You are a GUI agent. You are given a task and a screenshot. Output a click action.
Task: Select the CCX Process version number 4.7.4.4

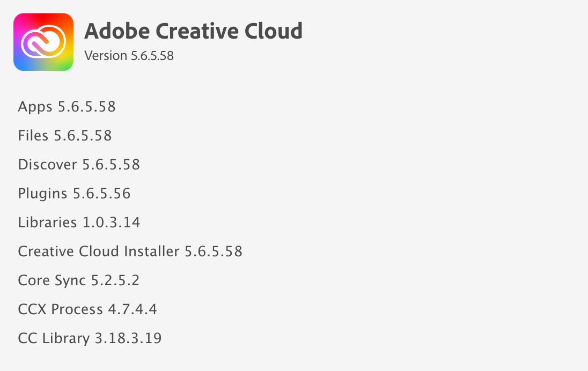(132, 309)
